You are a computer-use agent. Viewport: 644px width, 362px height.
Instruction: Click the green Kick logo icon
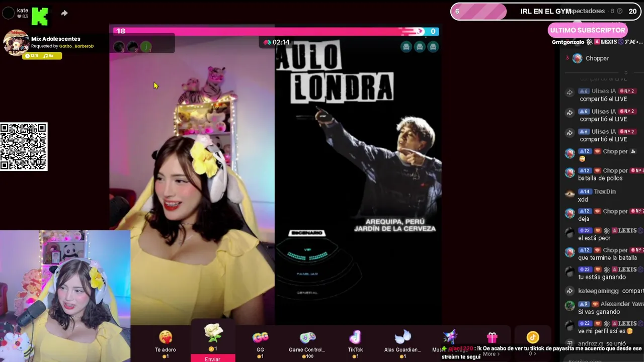point(40,17)
